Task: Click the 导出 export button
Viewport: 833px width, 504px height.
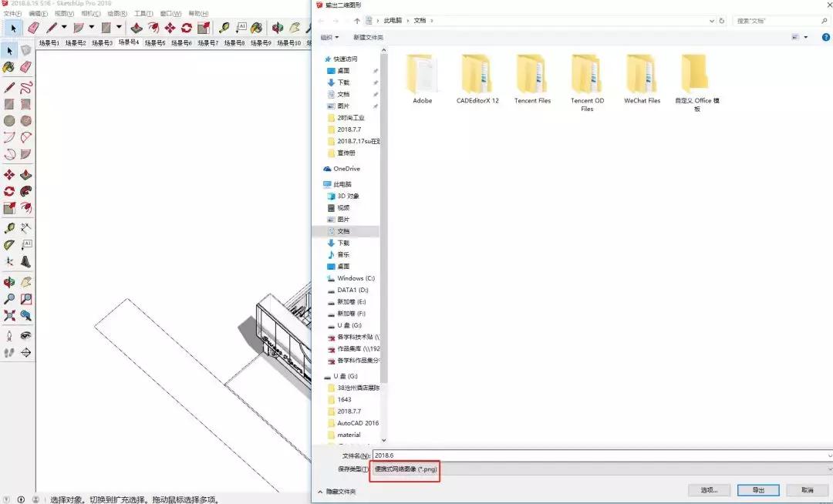Action: pos(757,489)
